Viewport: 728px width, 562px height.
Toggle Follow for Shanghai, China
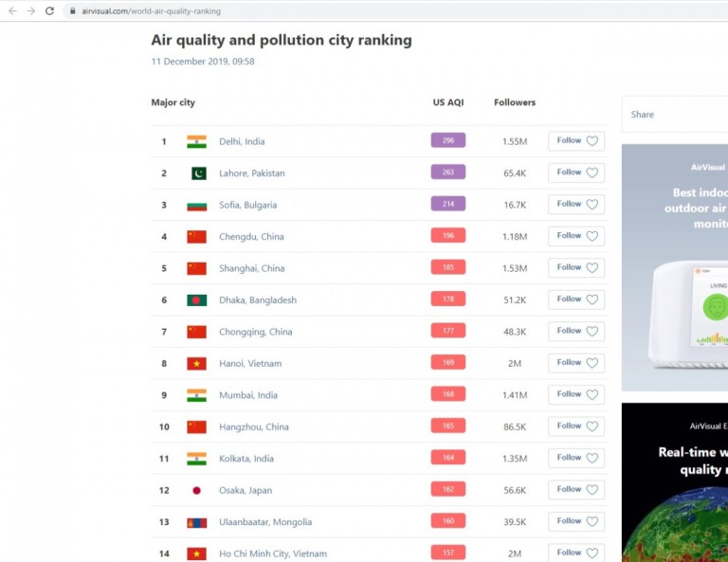575,268
